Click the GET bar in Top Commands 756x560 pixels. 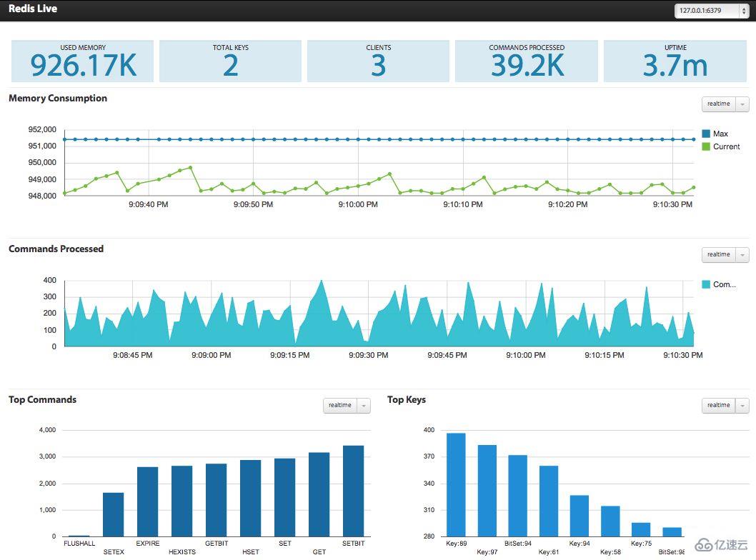(319, 494)
